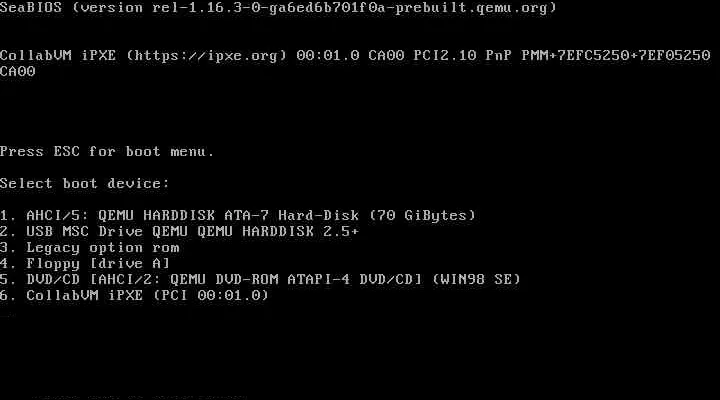720x400 pixels.
Task: Click the (WIN98 SE) disc label
Action: coord(476,279)
